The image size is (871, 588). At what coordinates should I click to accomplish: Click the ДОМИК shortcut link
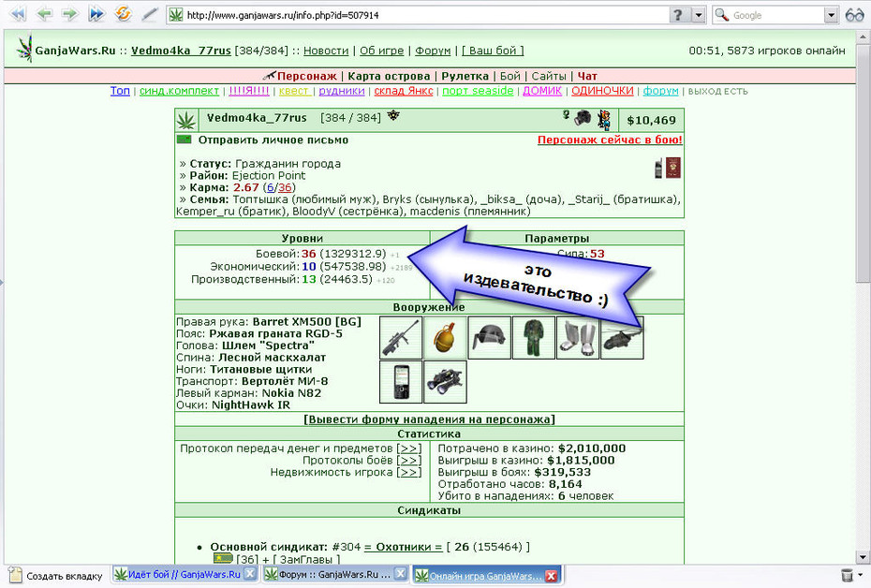point(542,91)
